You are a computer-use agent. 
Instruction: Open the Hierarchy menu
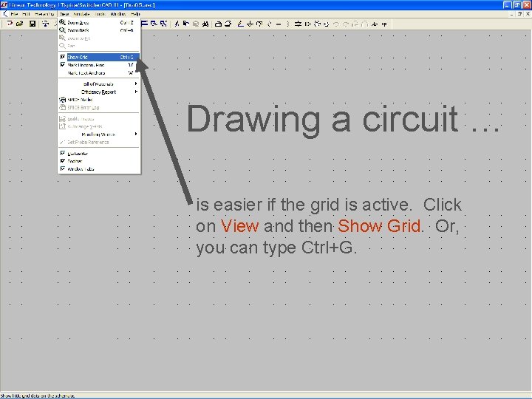coord(44,14)
